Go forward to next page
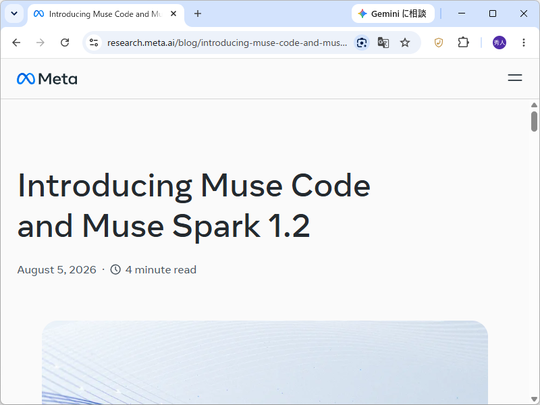The width and height of the screenshot is (540, 405). [40, 42]
